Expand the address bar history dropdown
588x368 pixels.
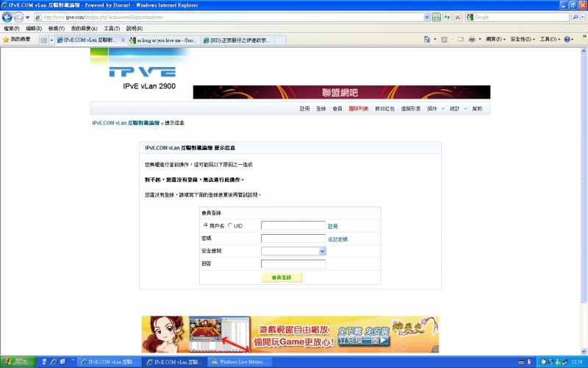click(427, 17)
